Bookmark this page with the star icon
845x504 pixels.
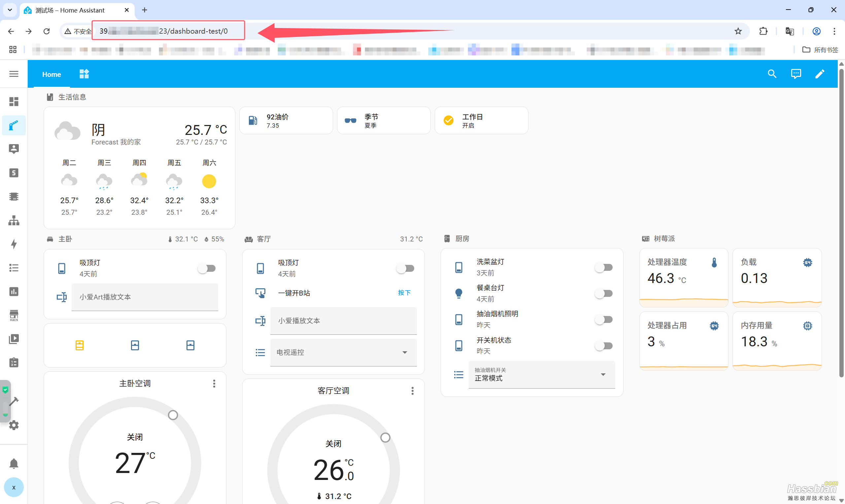pyautogui.click(x=738, y=31)
